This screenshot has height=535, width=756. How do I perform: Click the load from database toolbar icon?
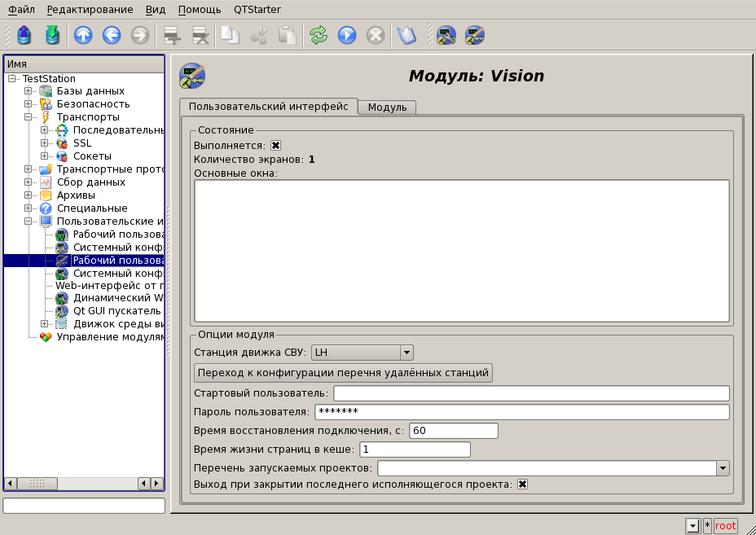pos(24,35)
